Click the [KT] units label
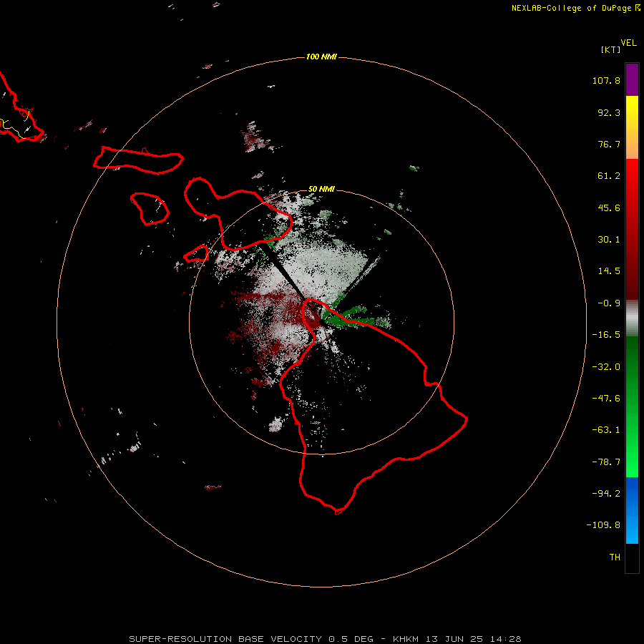Viewport: 644px width, 644px height. (611, 49)
